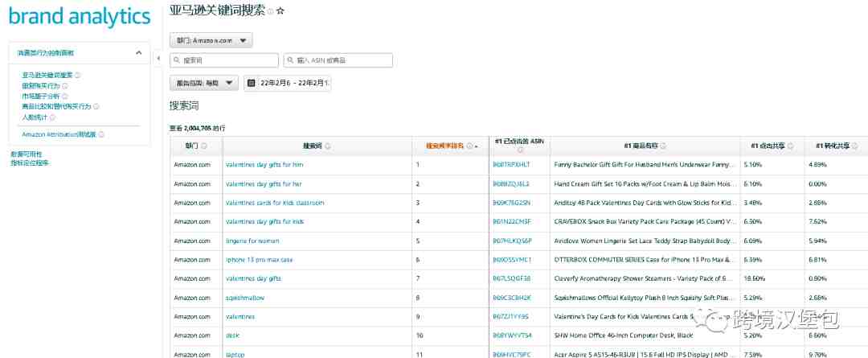Click the 搜索词 column header
Viewport: 868px width, 358px height.
pos(317,146)
